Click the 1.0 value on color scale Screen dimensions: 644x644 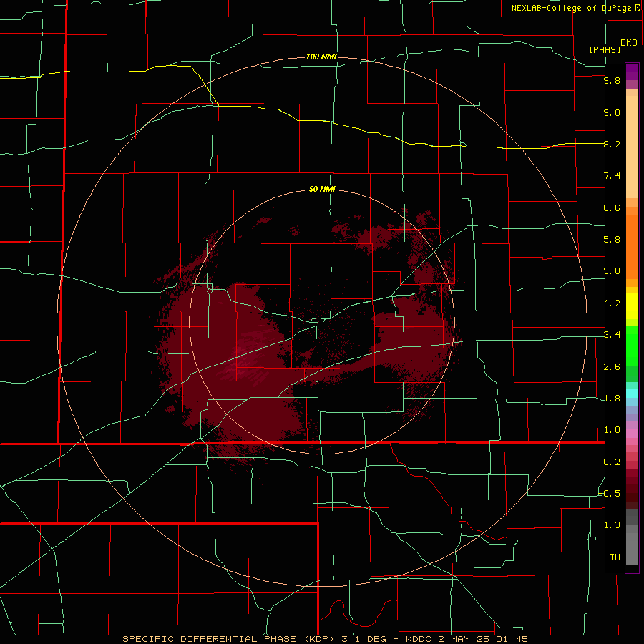[612, 430]
